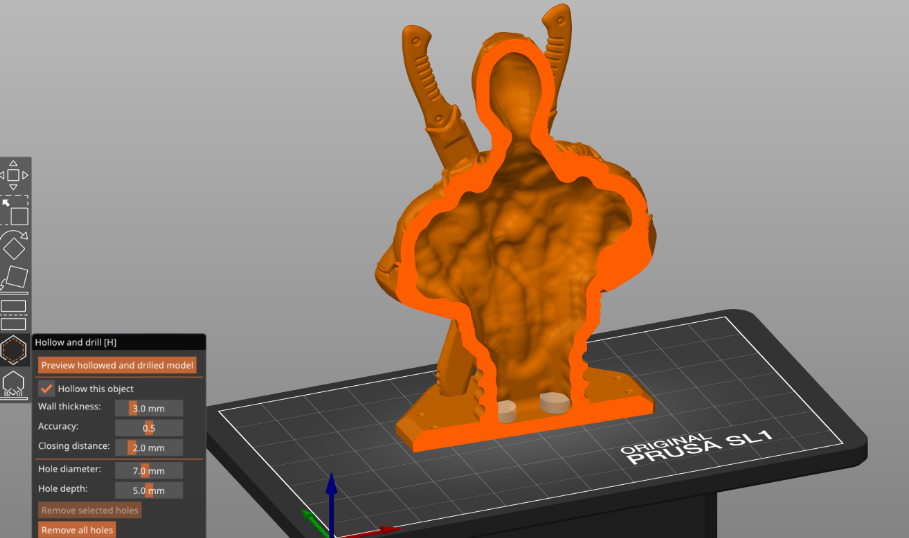Viewport: 909px width, 538px height.
Task: Select the Cut tool
Action: tap(14, 314)
